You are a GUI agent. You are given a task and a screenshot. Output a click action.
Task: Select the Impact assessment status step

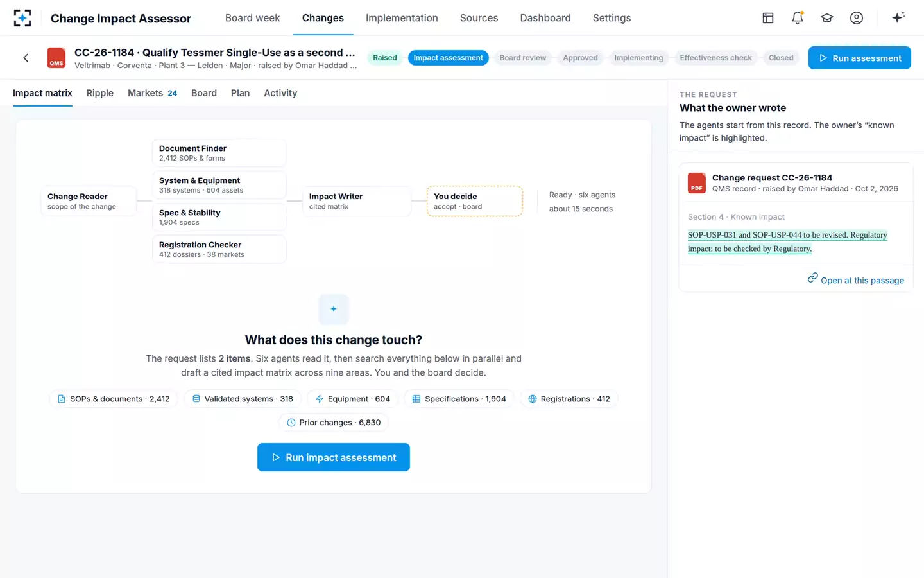pos(448,58)
